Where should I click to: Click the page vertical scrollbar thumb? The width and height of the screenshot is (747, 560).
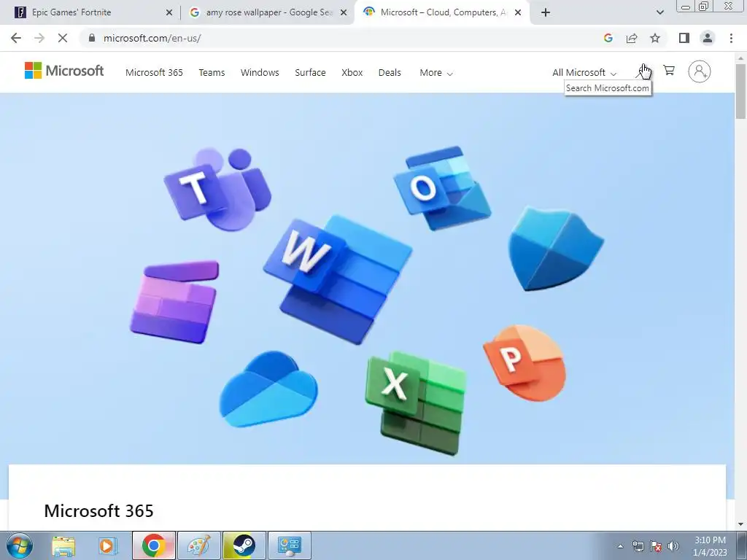pos(740,90)
